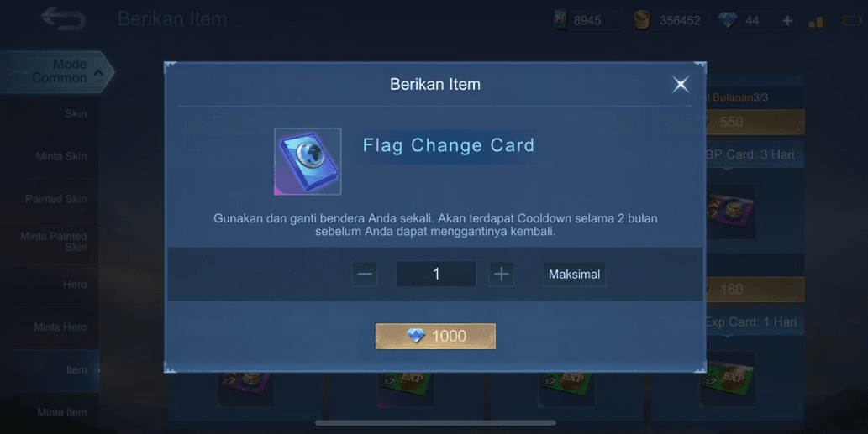Select the Maksimal quantity button
Screen dimensions: 868x434
tap(574, 275)
